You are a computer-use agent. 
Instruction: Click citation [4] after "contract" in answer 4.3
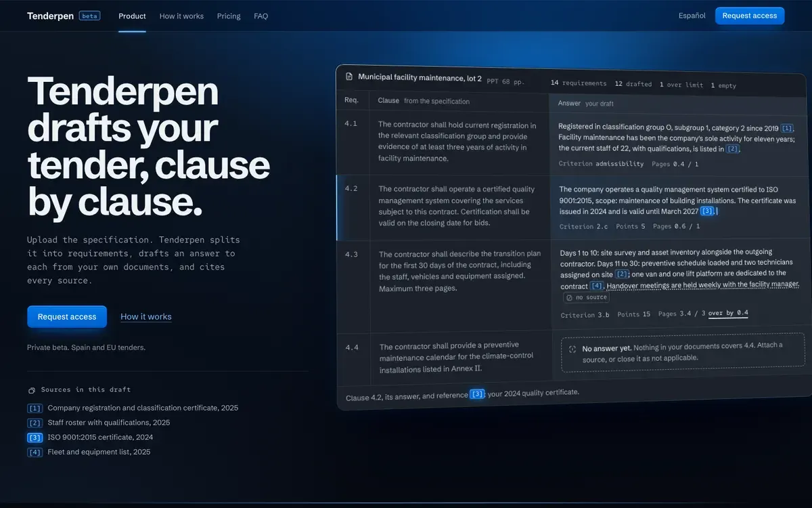[596, 286]
